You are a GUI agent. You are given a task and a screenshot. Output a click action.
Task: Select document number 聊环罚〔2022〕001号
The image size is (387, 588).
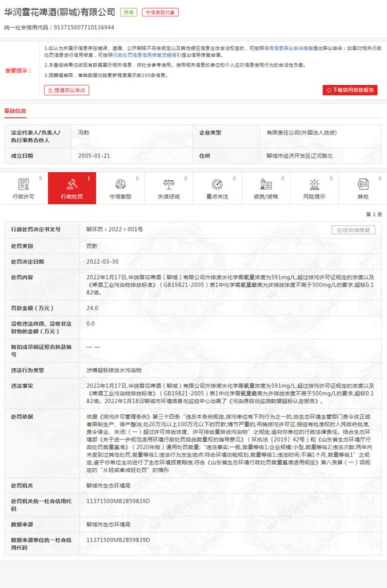(x=114, y=229)
